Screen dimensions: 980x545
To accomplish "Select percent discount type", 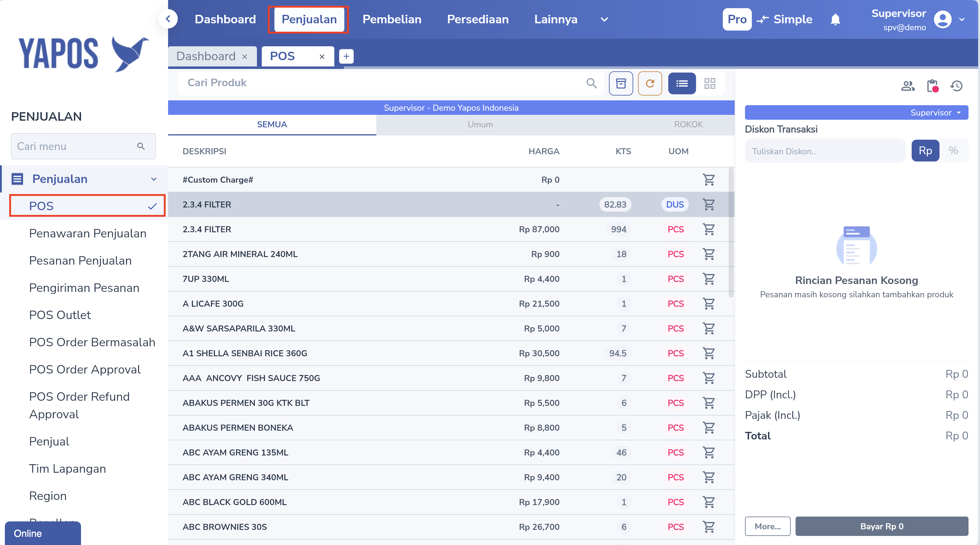I will (x=953, y=151).
